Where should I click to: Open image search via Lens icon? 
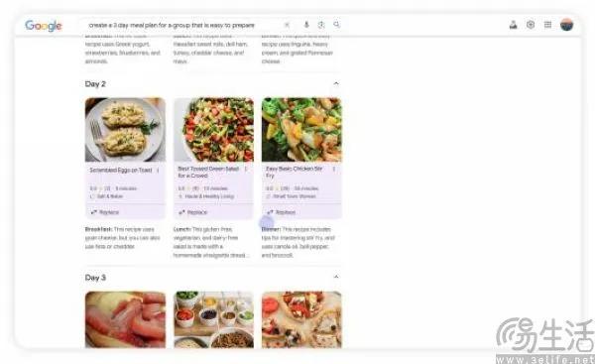[x=321, y=25]
